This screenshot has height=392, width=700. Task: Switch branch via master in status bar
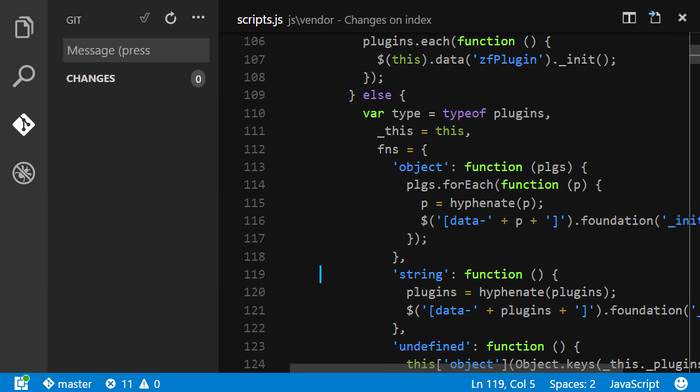tap(67, 384)
